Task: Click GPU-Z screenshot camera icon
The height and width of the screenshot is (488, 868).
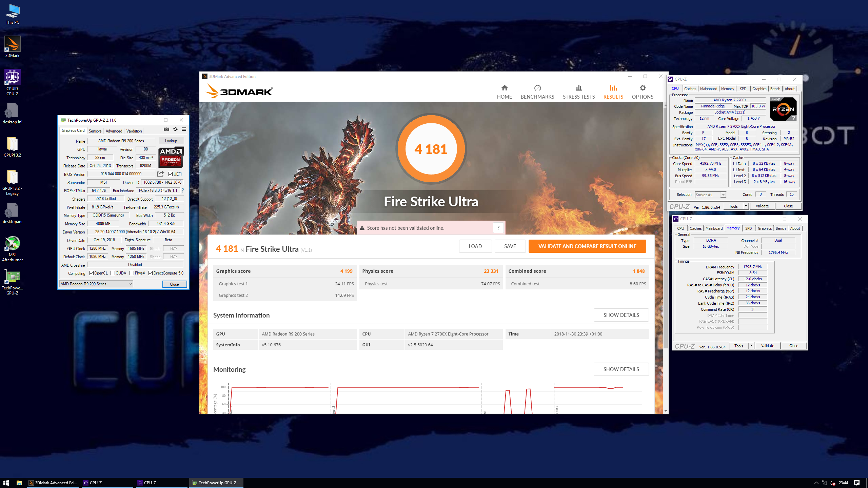Action: coord(166,129)
